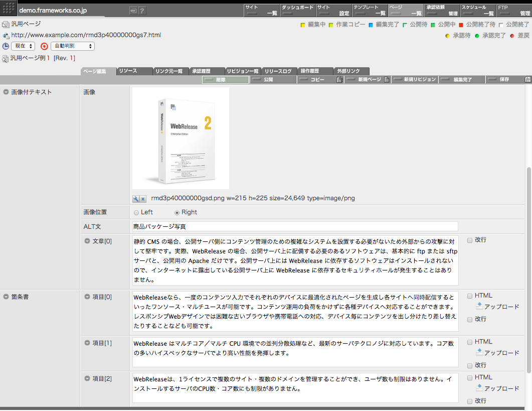Open the FTP管理 menu

pyautogui.click(x=514, y=10)
